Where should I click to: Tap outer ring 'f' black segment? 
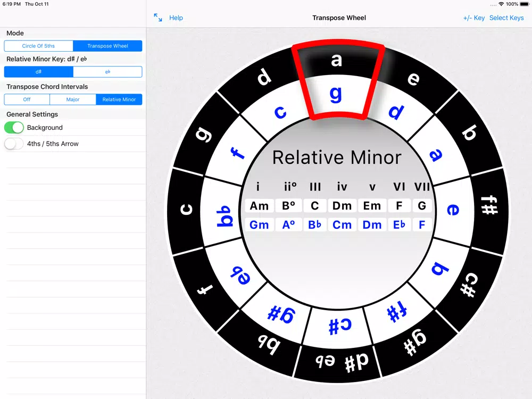pos(205,289)
